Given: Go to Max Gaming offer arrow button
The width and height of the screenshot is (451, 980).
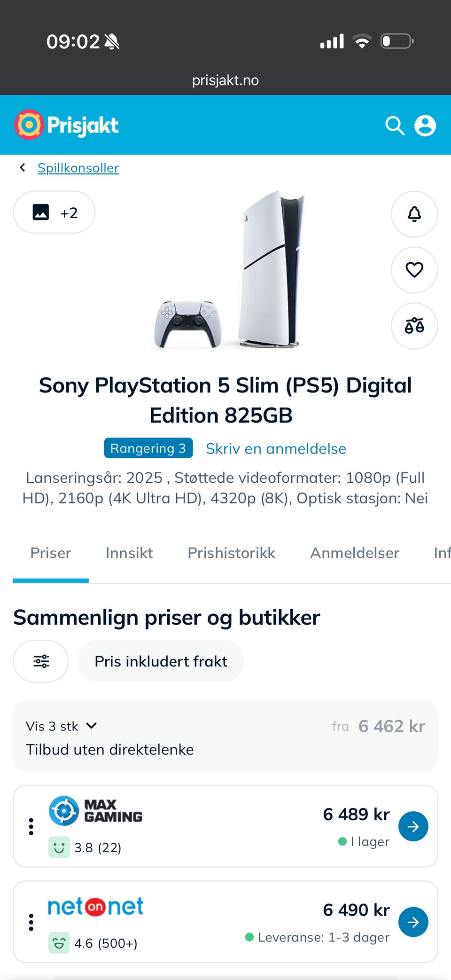Looking at the screenshot, I should click(413, 826).
